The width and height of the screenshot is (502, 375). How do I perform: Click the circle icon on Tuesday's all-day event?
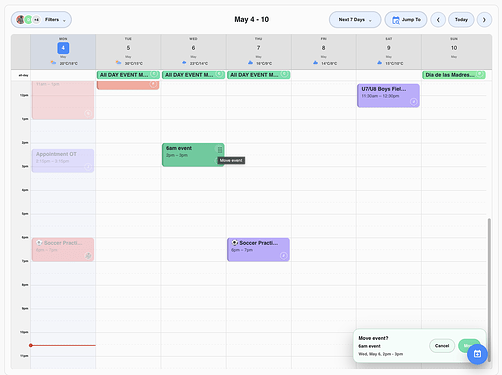[x=154, y=74]
